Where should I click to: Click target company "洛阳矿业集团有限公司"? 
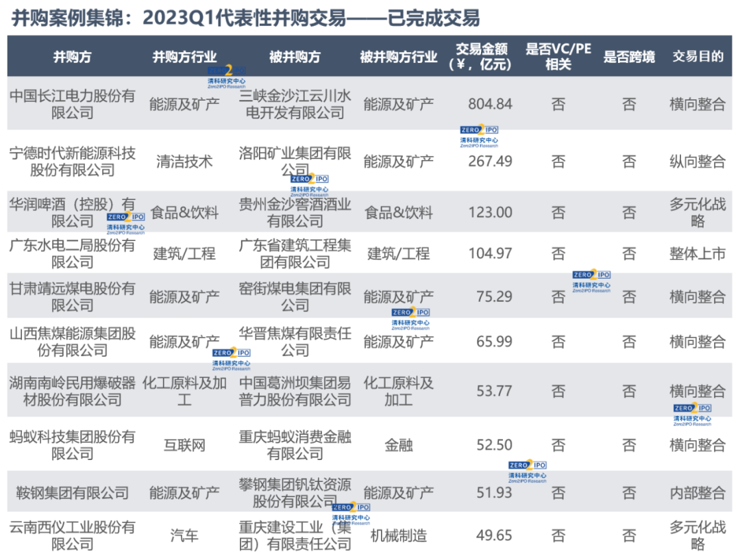tap(295, 161)
